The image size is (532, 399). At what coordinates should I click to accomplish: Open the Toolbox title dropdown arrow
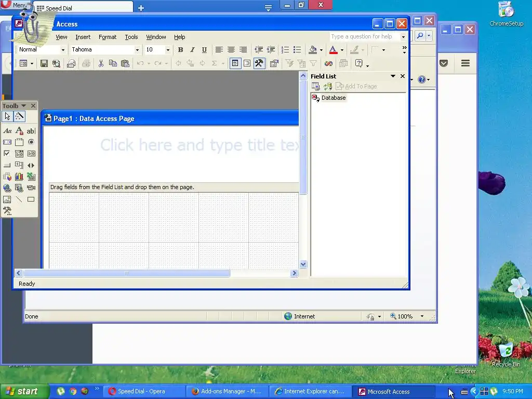[23, 106]
